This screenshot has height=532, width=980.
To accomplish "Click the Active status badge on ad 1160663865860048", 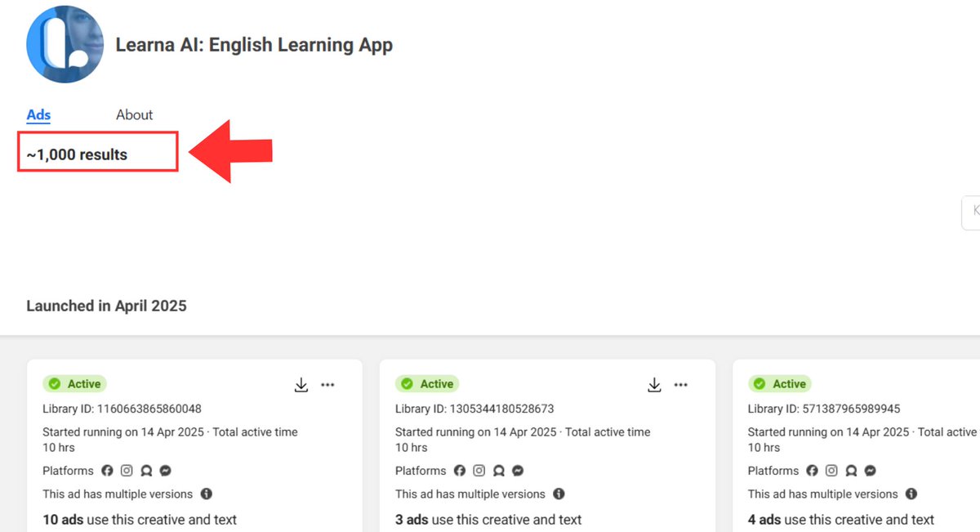I will pos(74,384).
